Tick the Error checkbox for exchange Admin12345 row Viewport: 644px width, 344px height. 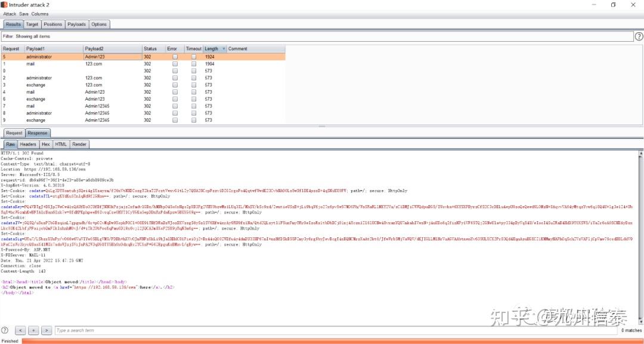pos(175,120)
